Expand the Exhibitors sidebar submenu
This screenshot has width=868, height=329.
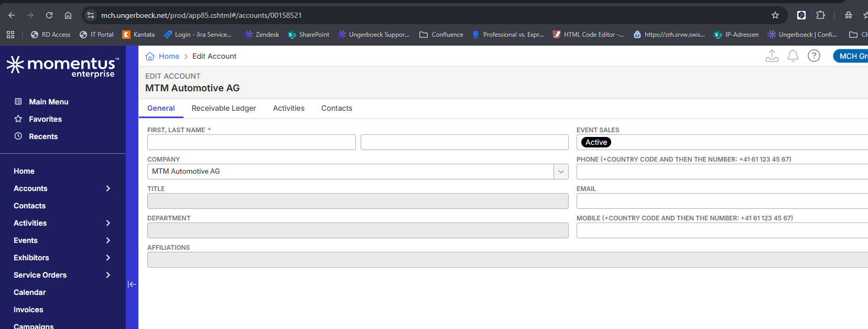(x=108, y=258)
